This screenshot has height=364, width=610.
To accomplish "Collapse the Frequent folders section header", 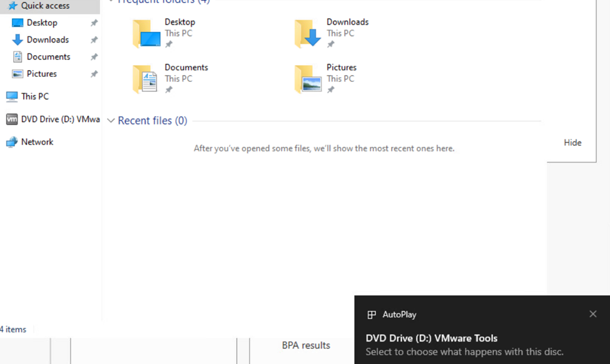I will (111, 1).
